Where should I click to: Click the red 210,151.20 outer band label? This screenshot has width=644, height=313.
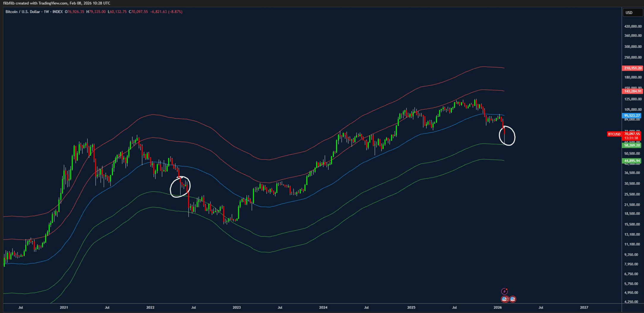click(x=632, y=68)
